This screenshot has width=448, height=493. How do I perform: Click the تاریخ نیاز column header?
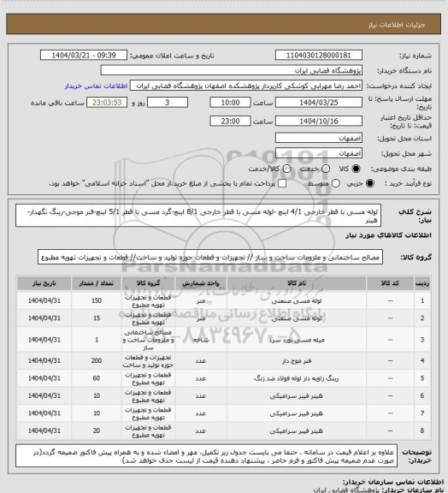pos(44,283)
